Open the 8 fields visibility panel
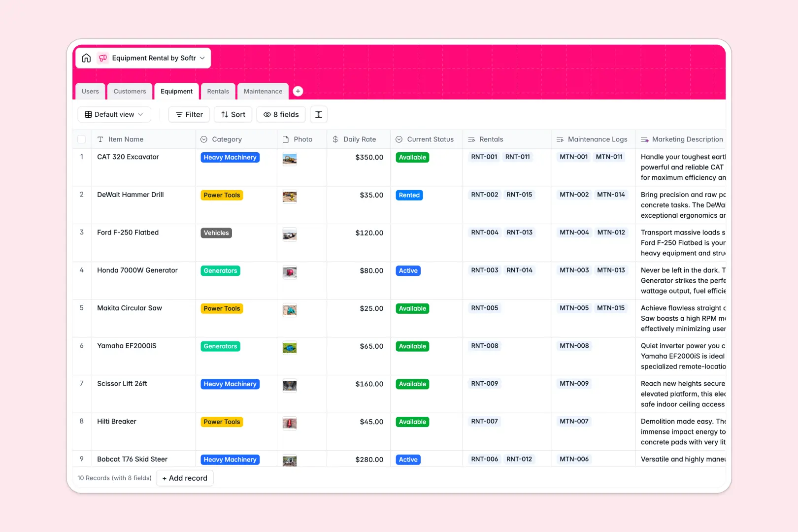This screenshot has height=532, width=798. [281, 114]
